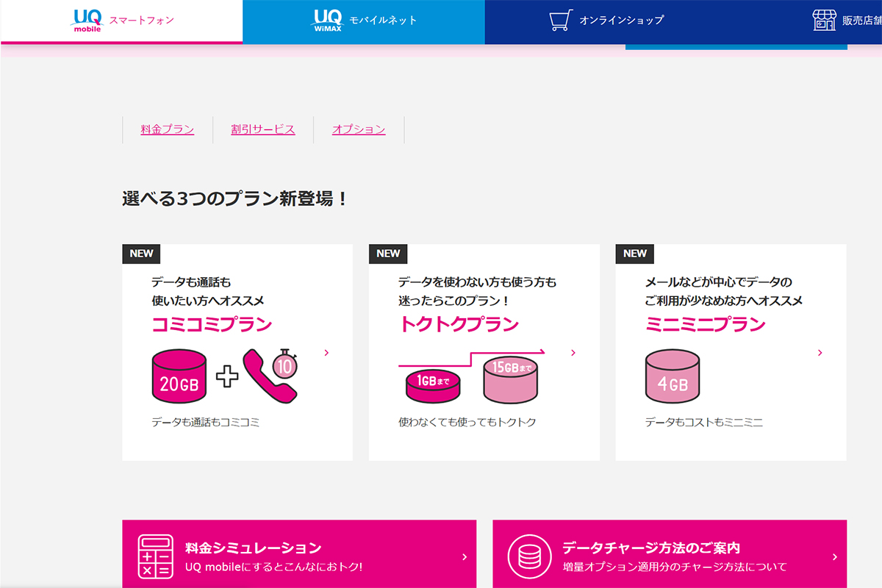
Task: Click 増量オプション適用分のチャージ方法について text
Action: pyautogui.click(x=675, y=567)
